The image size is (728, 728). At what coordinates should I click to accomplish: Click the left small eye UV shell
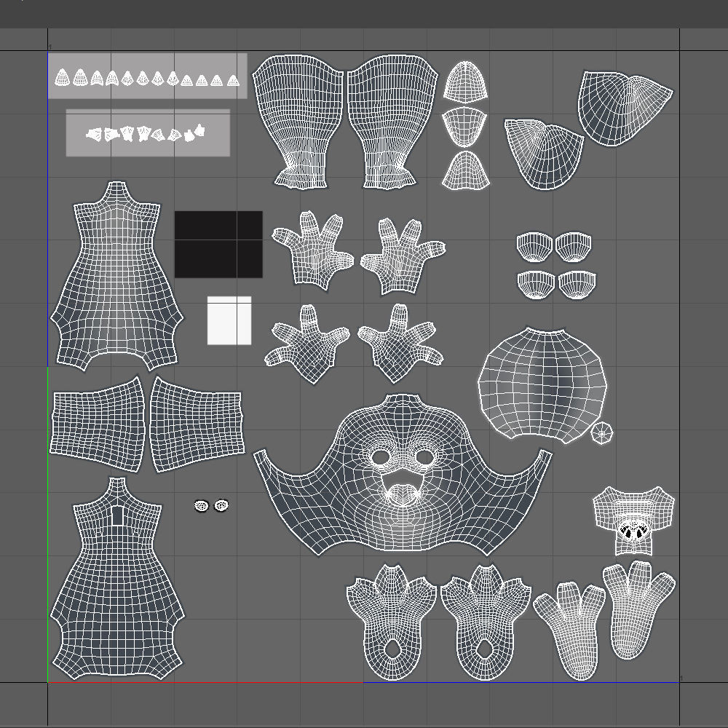202,506
